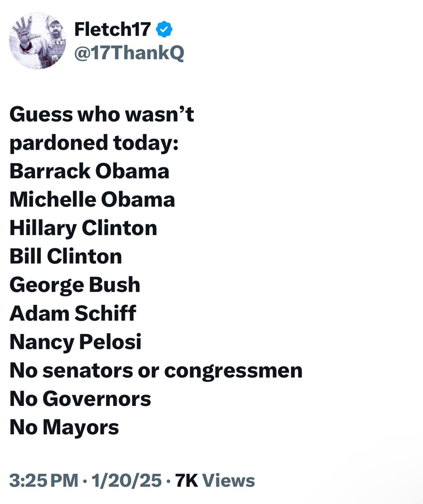
Task: Click the 3:25 PM timestamp
Action: [x=44, y=480]
